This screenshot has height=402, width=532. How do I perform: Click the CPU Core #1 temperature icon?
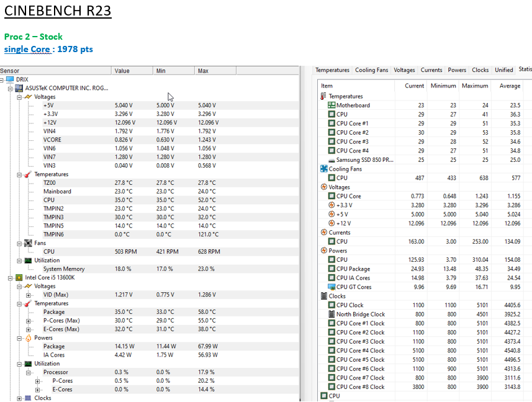click(331, 123)
